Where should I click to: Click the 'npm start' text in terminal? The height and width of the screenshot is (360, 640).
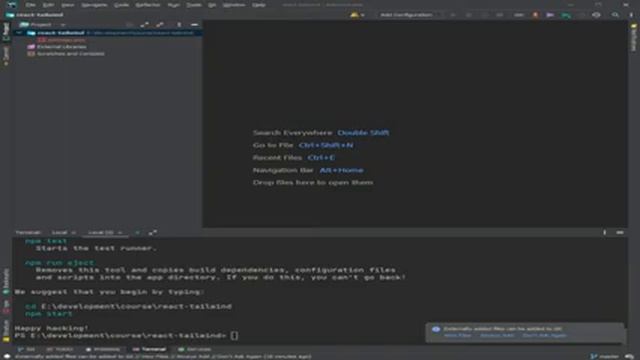[49, 313]
